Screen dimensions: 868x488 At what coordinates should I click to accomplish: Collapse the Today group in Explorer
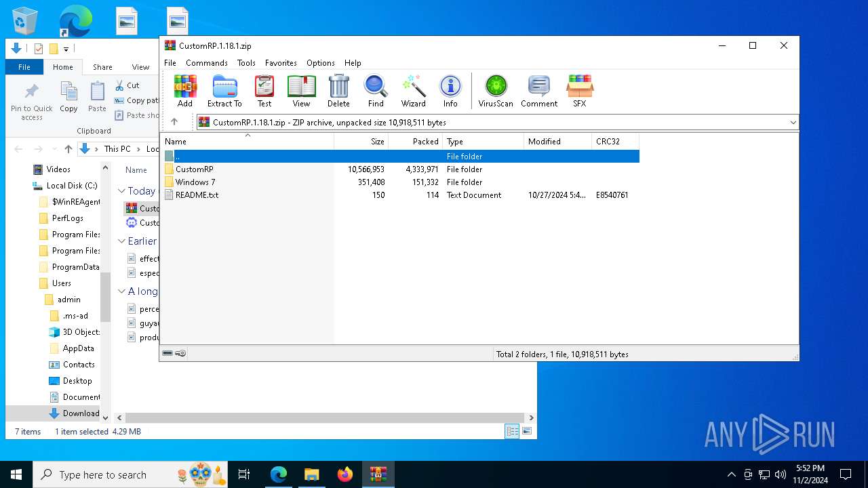click(122, 191)
